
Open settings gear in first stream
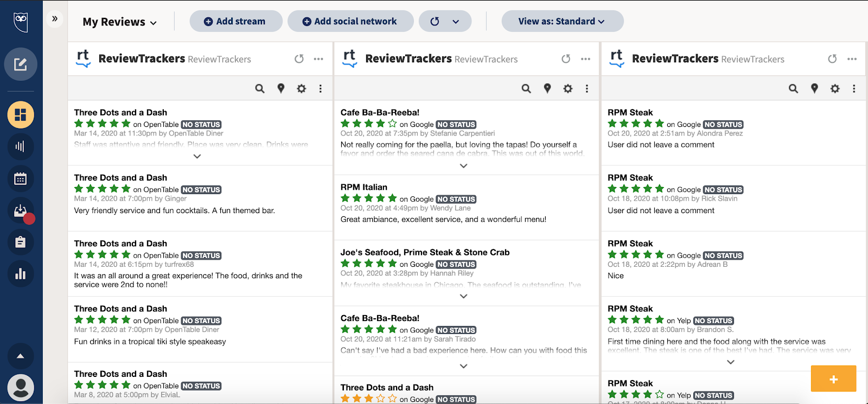pyautogui.click(x=302, y=88)
